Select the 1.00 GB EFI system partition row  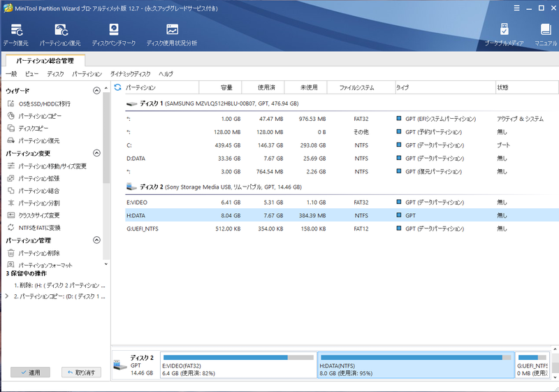point(342,119)
